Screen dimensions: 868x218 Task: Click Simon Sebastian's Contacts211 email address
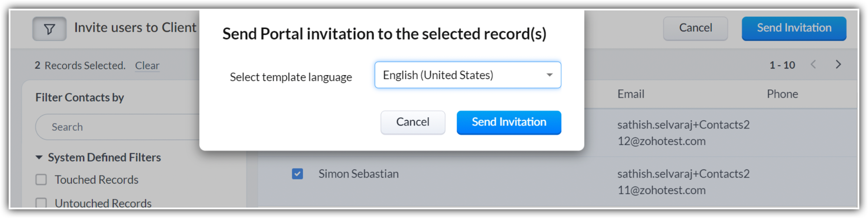coord(683,182)
